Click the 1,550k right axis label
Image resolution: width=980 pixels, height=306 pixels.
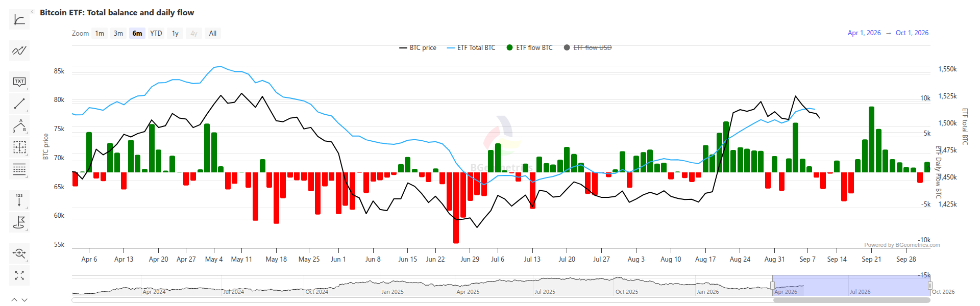click(x=947, y=69)
